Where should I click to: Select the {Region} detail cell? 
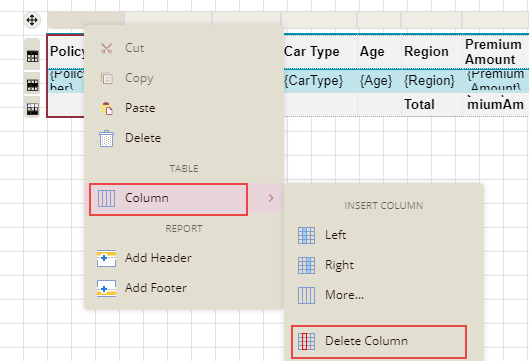tap(431, 81)
